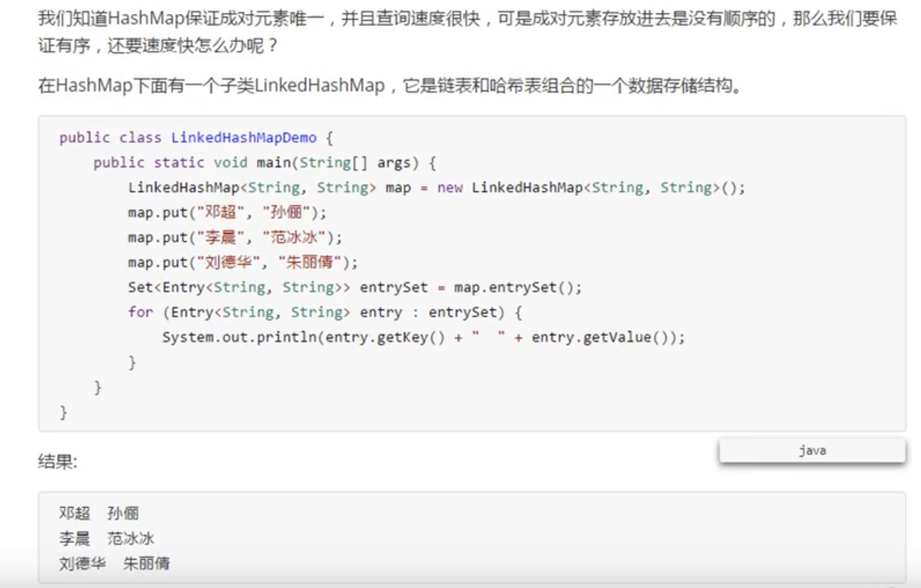This screenshot has height=588, width=921.
Task: Click the '结果:' label
Action: [x=57, y=461]
